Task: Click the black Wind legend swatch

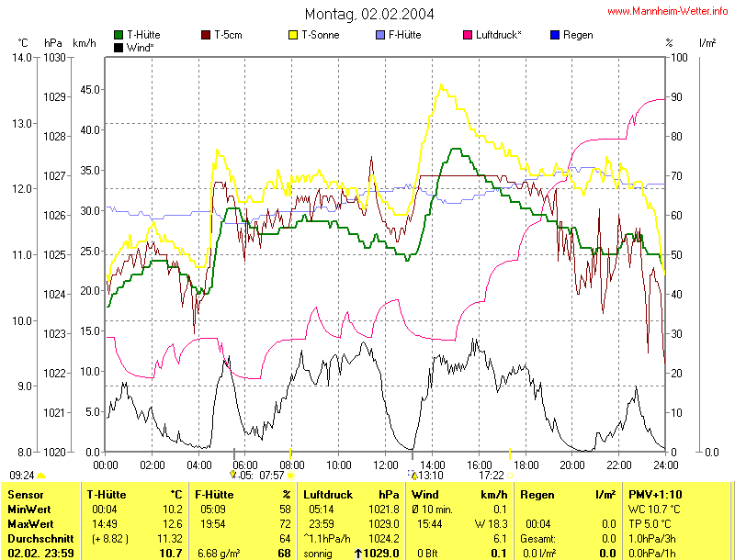Action: 119,47
